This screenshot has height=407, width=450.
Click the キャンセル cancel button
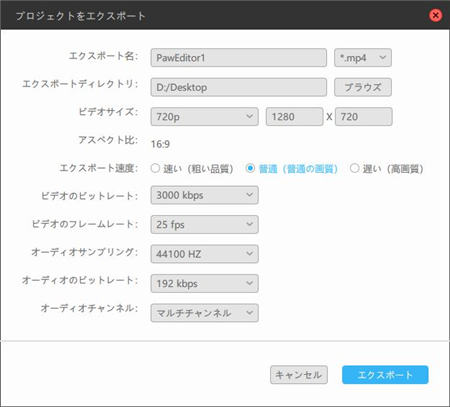[299, 375]
